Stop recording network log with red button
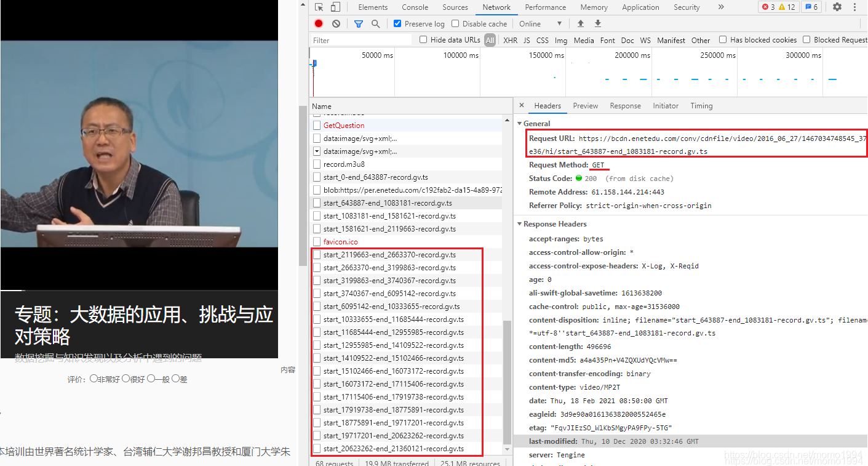 pyautogui.click(x=319, y=24)
